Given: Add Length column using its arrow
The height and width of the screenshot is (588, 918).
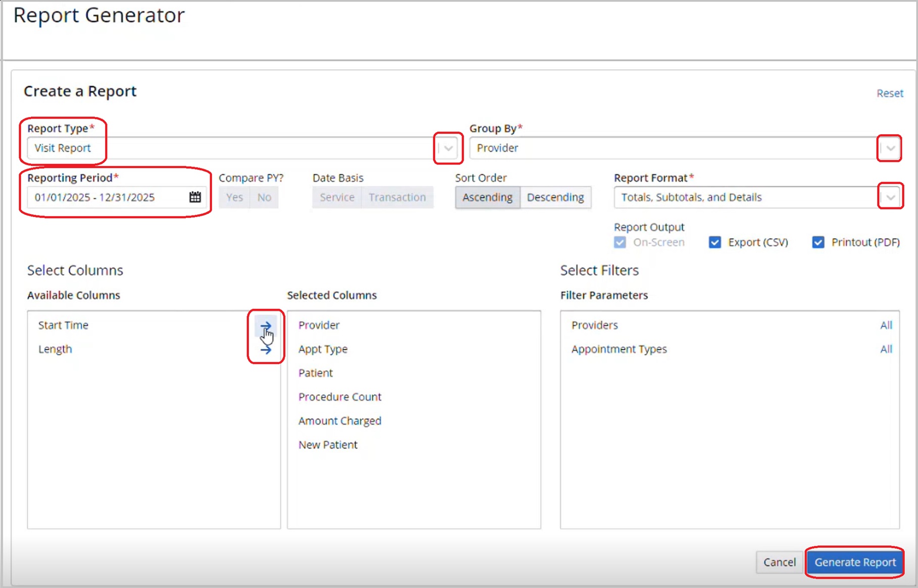Looking at the screenshot, I should [x=266, y=349].
